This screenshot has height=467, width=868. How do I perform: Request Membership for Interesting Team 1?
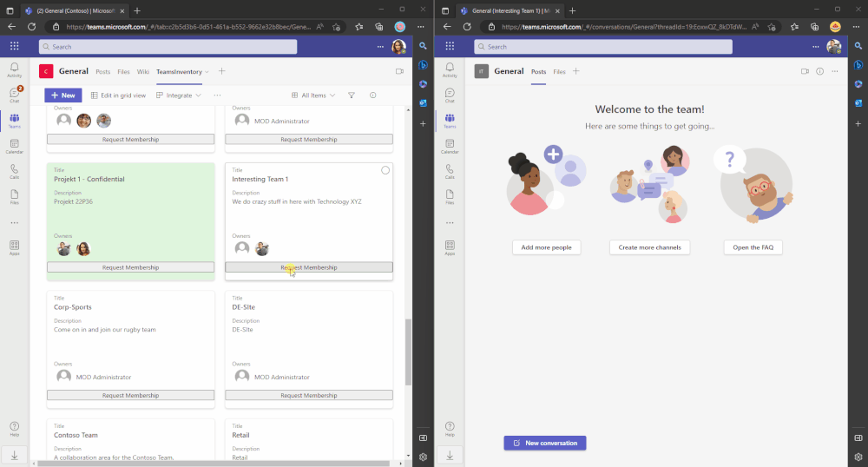point(309,267)
